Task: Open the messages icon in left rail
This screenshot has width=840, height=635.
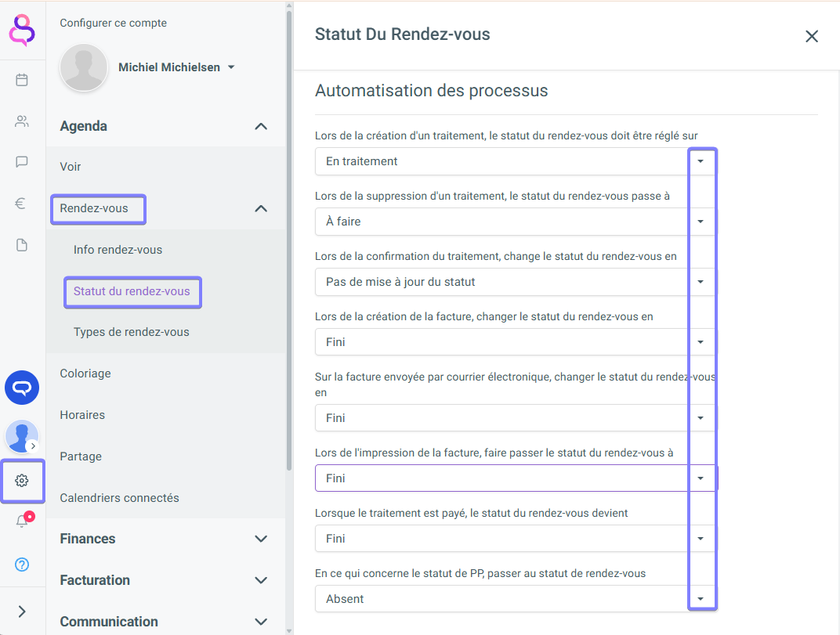Action: [x=22, y=162]
